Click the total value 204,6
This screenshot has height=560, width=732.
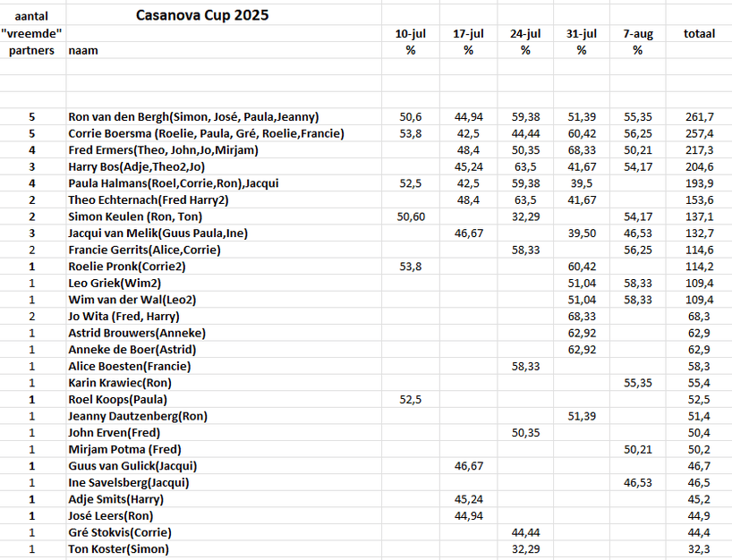[x=699, y=166]
